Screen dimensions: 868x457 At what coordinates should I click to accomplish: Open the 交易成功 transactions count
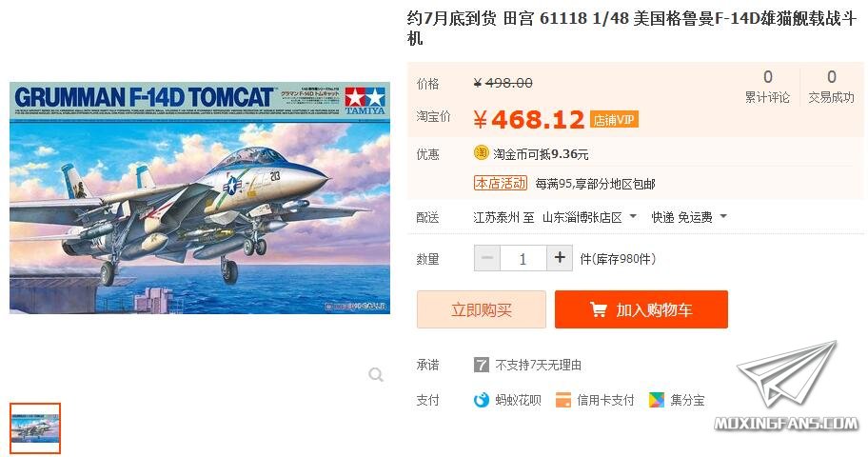click(x=831, y=87)
